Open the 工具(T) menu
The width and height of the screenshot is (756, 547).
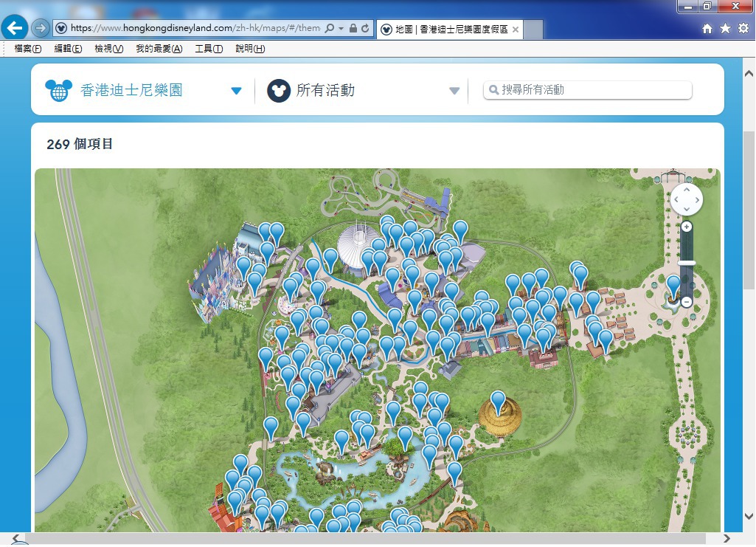(209, 49)
